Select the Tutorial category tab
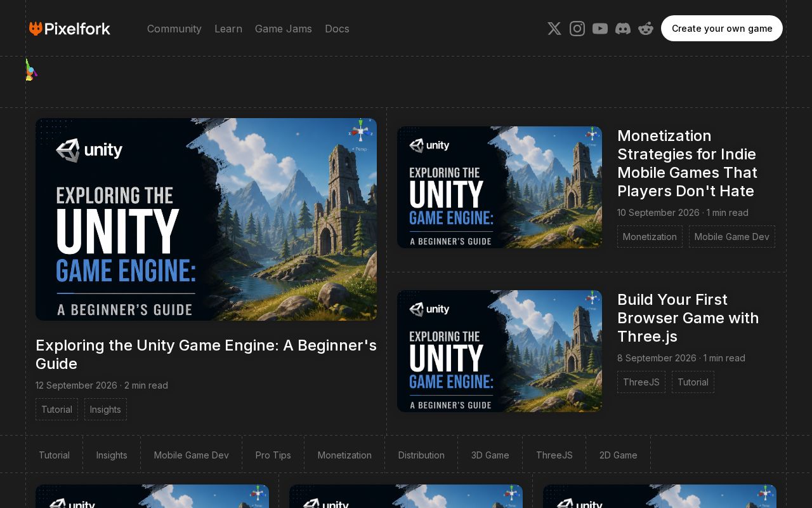 point(54,455)
